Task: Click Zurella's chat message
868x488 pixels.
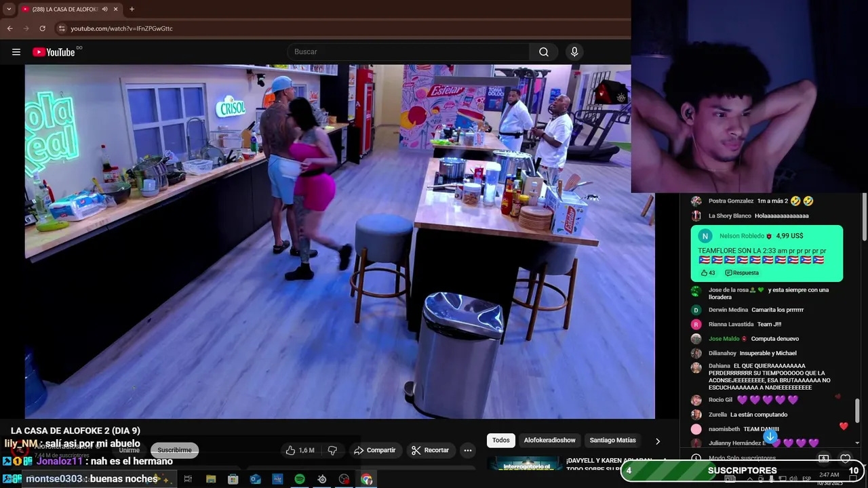Action: (759, 415)
